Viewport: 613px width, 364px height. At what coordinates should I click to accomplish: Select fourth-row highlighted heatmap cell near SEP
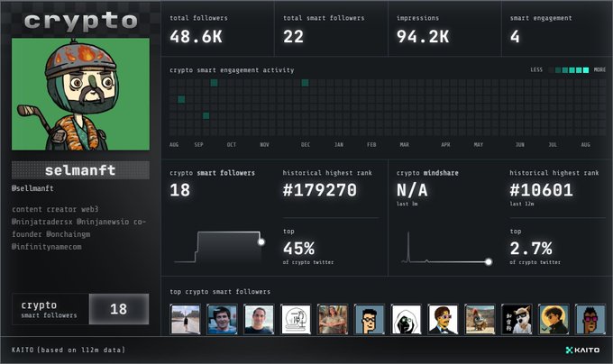(x=206, y=115)
